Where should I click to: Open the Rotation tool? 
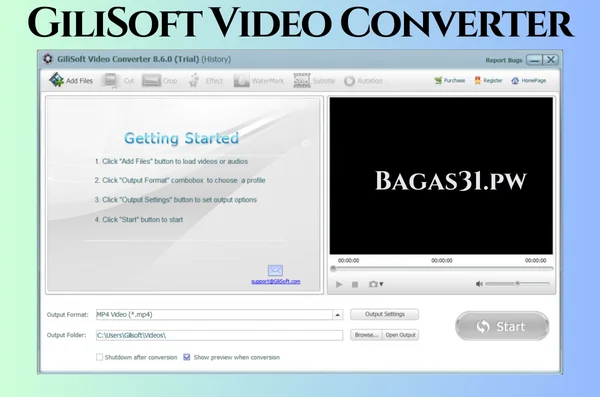pyautogui.click(x=363, y=81)
